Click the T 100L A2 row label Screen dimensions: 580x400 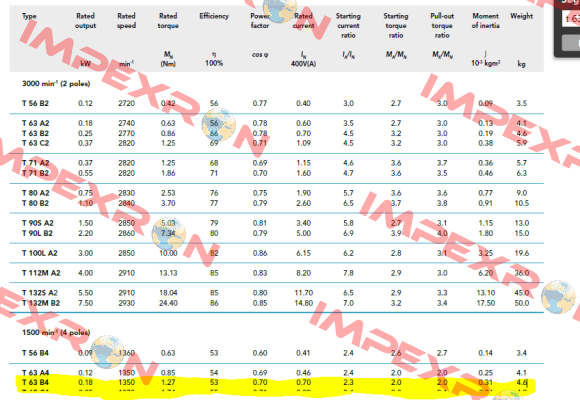point(40,253)
